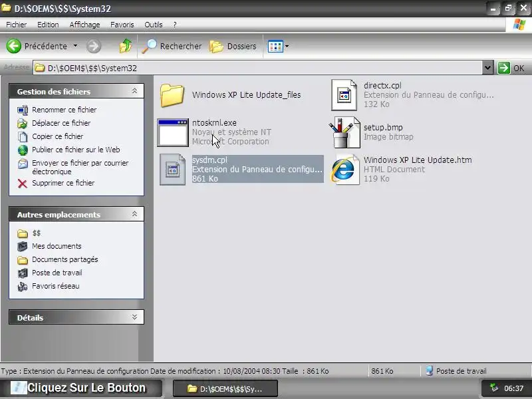Screen dimensions: 532x399
Task: Select the setup.bmp bitmap icon
Action: click(x=345, y=132)
